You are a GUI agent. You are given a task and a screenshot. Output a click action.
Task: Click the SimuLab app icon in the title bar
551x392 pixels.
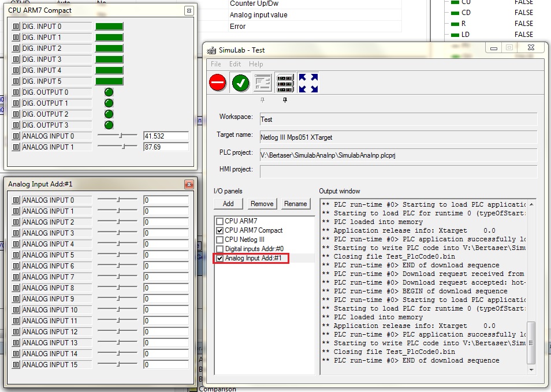click(211, 50)
